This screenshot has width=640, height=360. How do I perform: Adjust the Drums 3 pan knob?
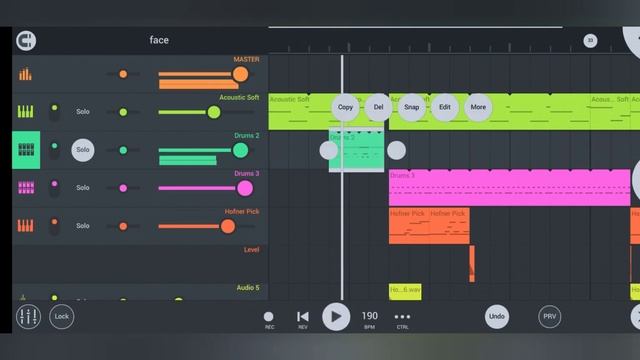[123, 188]
